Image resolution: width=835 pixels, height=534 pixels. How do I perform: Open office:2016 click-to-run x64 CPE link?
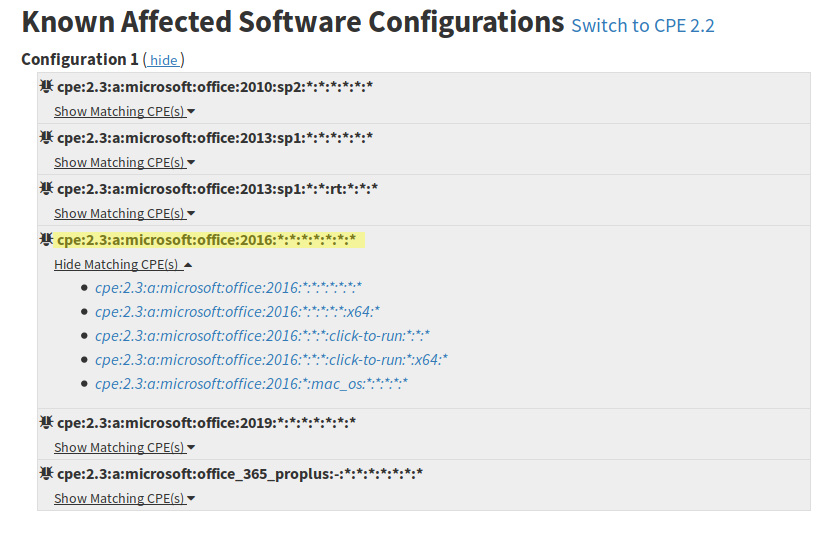click(272, 359)
